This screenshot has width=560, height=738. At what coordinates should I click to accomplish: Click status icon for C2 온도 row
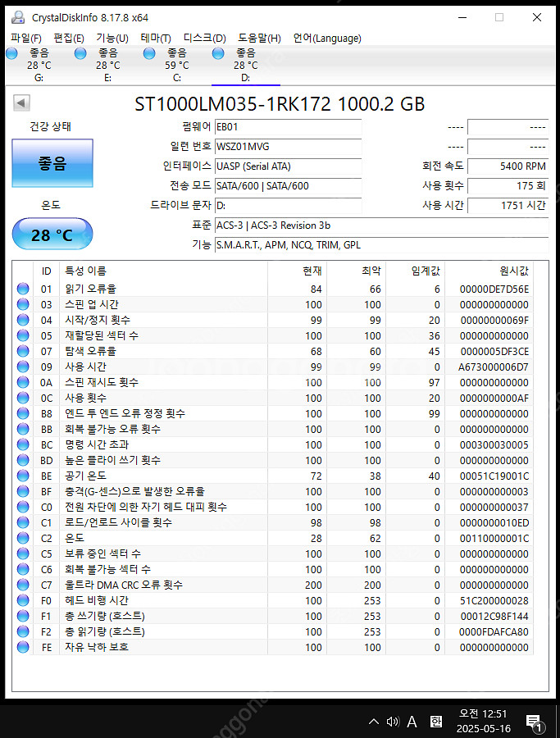(23, 537)
